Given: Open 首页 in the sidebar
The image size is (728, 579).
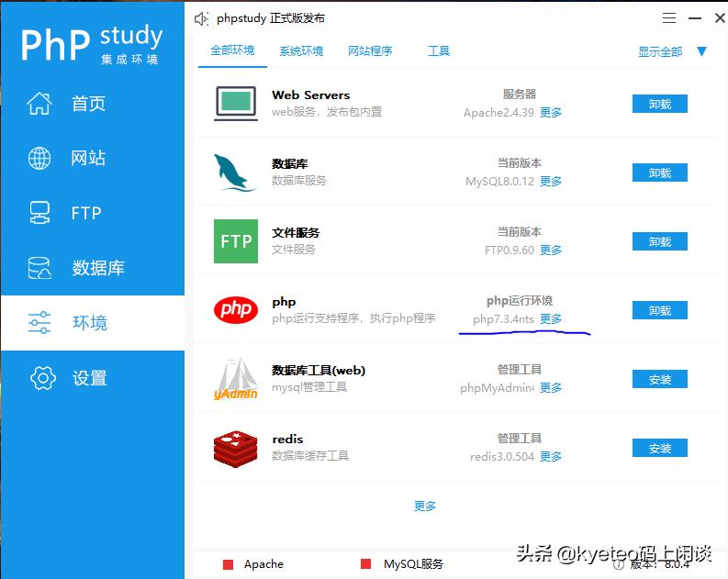Looking at the screenshot, I should (x=93, y=103).
